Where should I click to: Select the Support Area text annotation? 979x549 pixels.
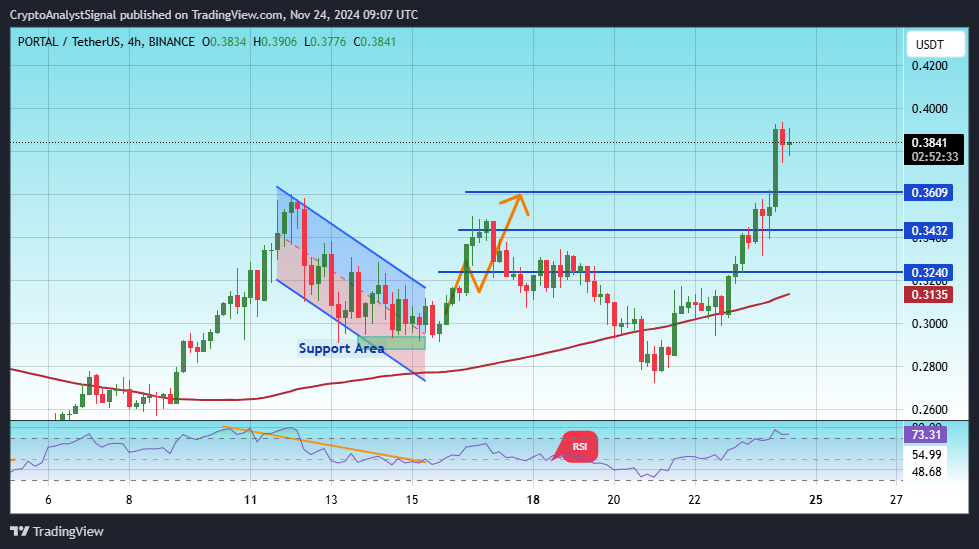click(342, 349)
